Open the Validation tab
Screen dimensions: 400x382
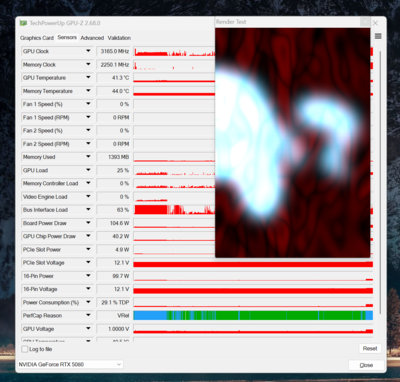tap(119, 38)
